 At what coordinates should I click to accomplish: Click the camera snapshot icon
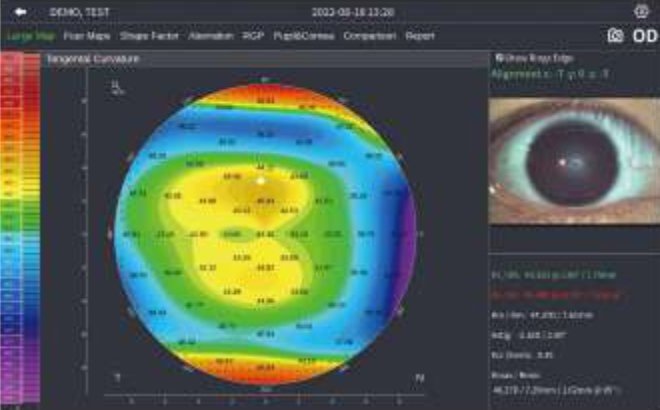point(615,36)
